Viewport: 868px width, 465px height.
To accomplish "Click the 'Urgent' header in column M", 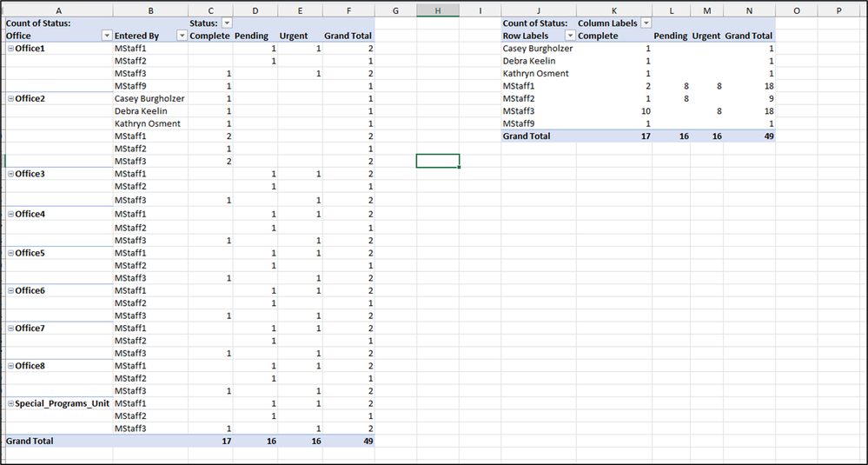I will tap(706, 36).
